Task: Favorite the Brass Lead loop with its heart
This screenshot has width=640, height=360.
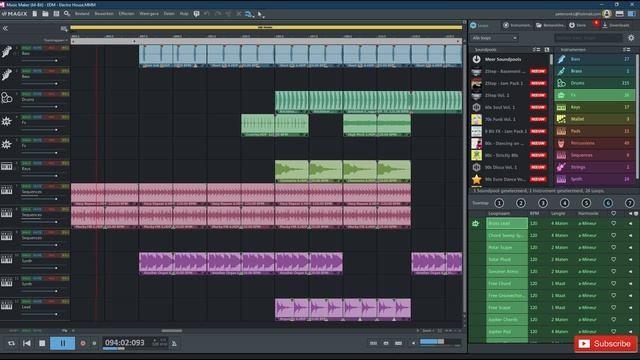Action: pyautogui.click(x=613, y=224)
